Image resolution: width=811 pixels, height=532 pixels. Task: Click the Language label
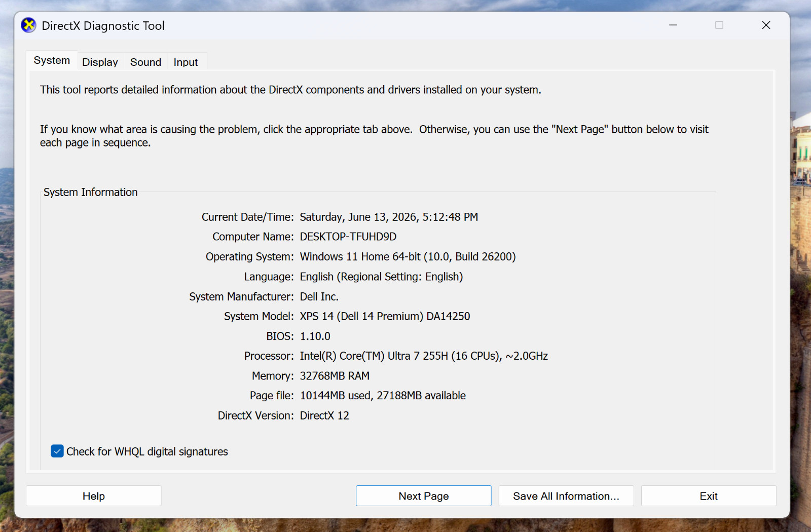[269, 277]
